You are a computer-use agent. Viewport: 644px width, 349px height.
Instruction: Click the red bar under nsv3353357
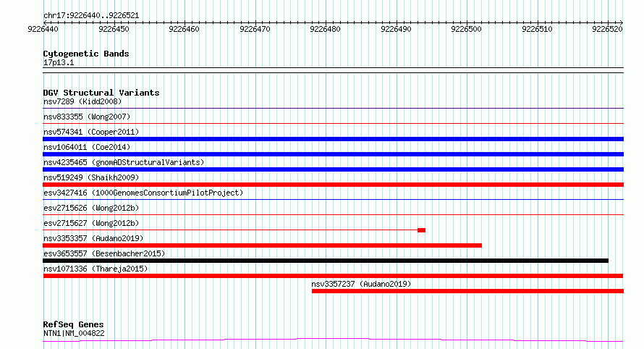click(x=262, y=245)
